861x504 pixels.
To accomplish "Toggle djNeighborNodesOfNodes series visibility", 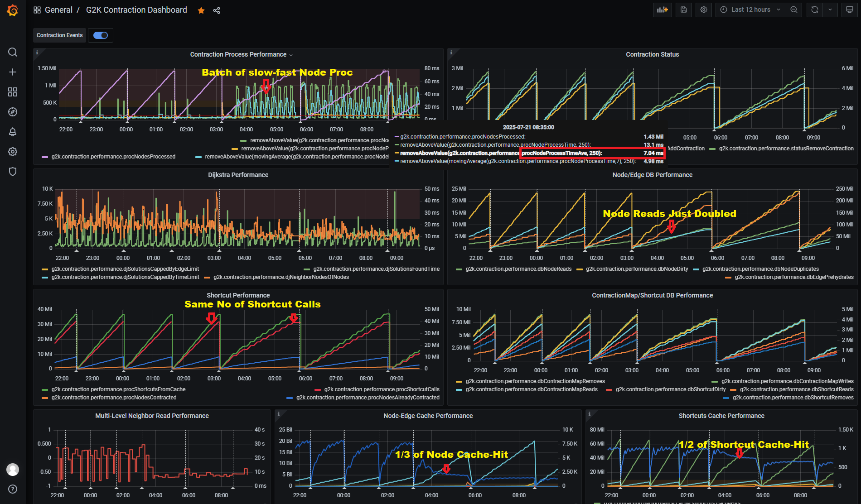I will pyautogui.click(x=281, y=277).
